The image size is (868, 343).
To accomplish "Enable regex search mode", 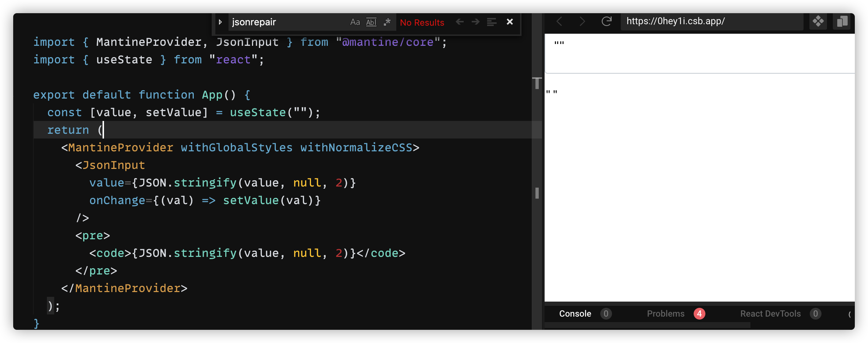I will [387, 22].
